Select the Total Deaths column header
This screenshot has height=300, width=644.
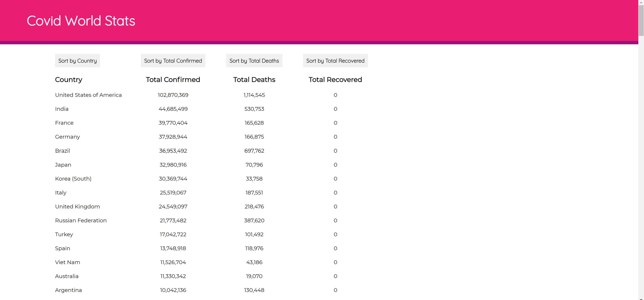[254, 80]
